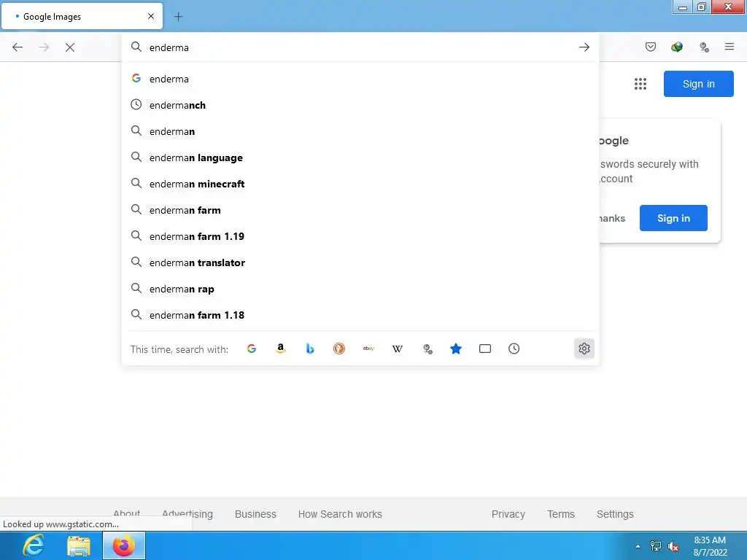Click top-right Sign in button
Screen dimensions: 747x560
[x=698, y=84]
